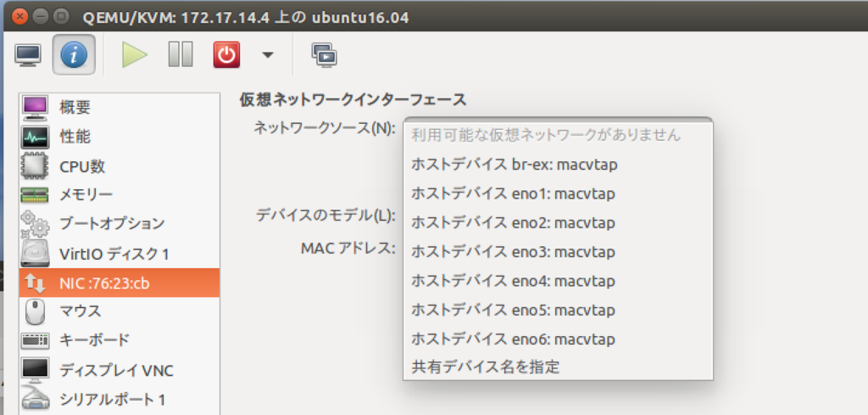Screen dimensions: 868x415
Task: Maximize the QEMU/KVM window
Action: coord(61,16)
